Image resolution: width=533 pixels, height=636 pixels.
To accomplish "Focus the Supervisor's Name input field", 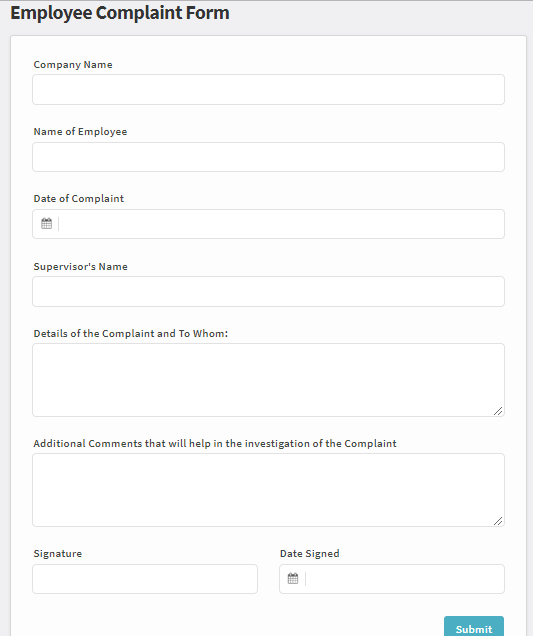I will pos(269,292).
